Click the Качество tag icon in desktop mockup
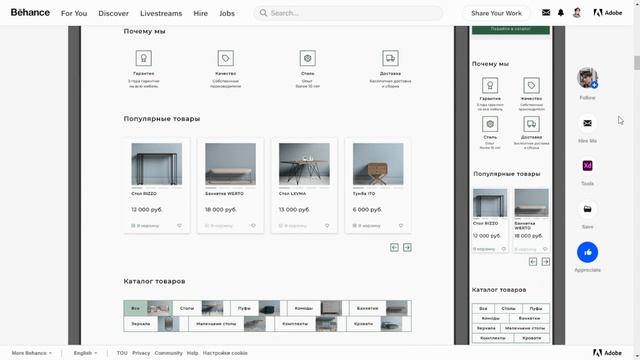The width and height of the screenshot is (640, 360). [x=226, y=58]
